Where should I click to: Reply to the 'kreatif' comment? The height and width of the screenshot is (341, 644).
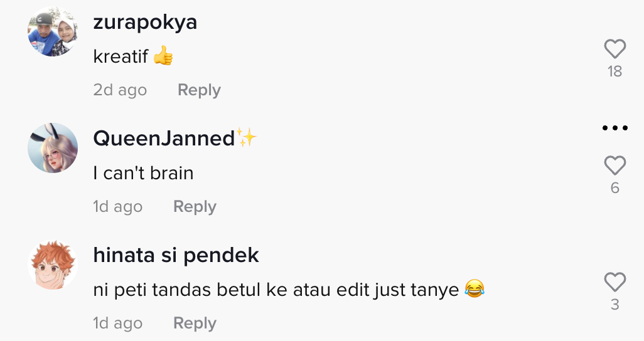pyautogui.click(x=199, y=90)
